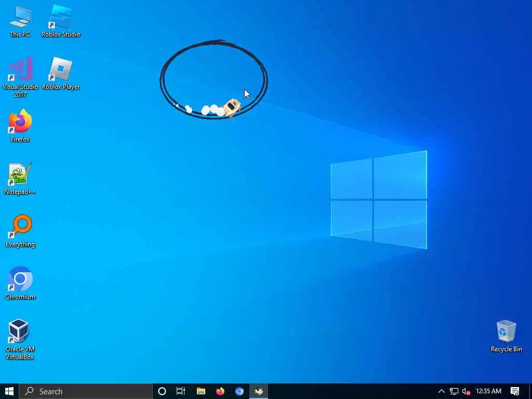Select the Recycle Bin icon
This screenshot has width=532, height=399.
pyautogui.click(x=506, y=336)
